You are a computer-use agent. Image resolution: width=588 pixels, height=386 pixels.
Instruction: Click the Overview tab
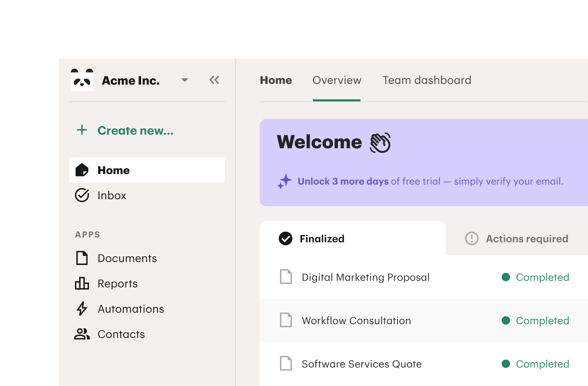click(x=336, y=80)
